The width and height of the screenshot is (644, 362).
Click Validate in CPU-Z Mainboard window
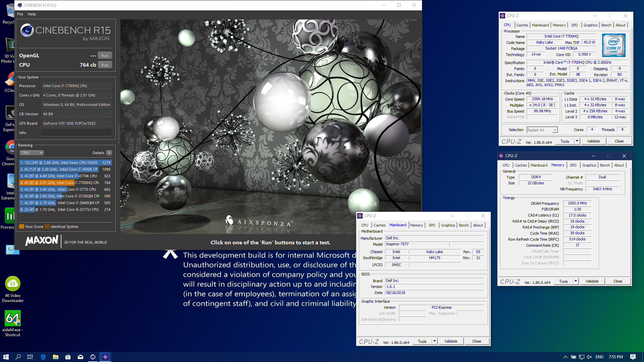pyautogui.click(x=451, y=342)
